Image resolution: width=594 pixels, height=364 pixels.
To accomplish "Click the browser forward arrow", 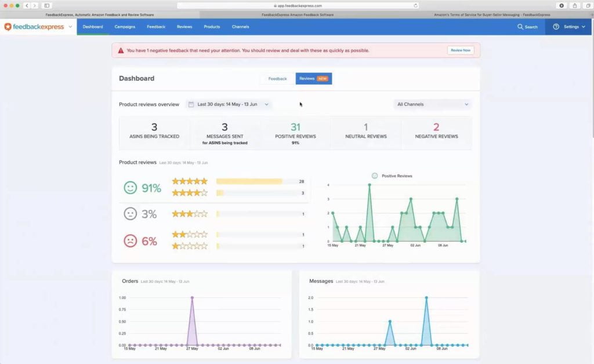I will tap(34, 6).
